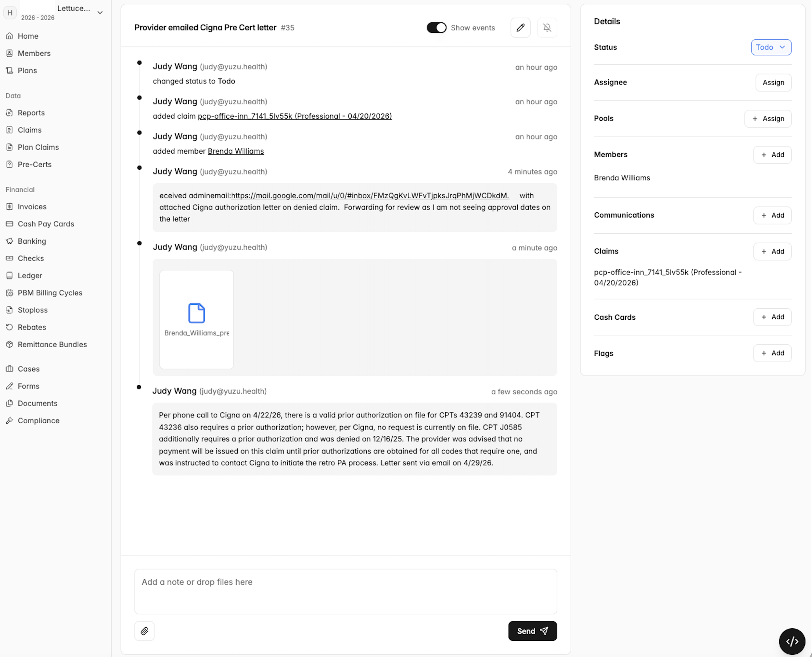Click the Stoploss icon
Screen dimensions: 812x657
[10, 310]
